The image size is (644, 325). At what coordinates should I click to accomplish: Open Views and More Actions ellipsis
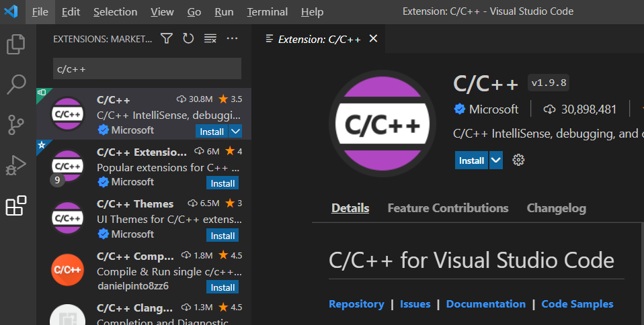(233, 39)
